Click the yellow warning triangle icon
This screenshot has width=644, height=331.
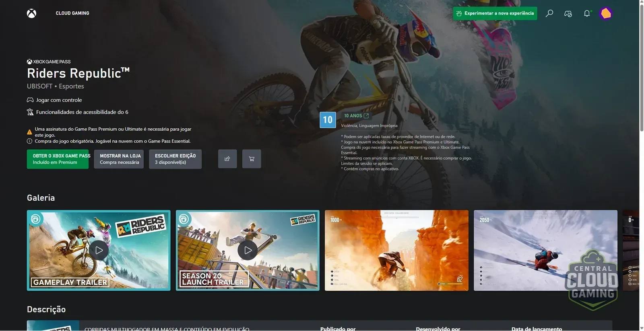[29, 132]
